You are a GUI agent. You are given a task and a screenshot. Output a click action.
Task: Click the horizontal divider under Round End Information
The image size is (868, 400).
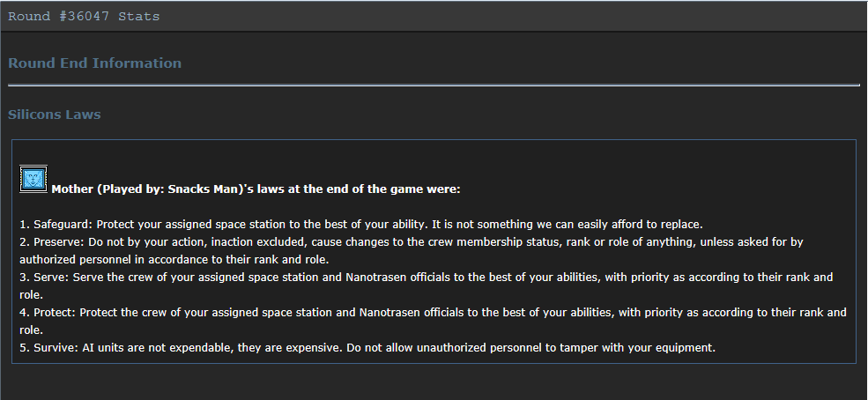coord(434,85)
